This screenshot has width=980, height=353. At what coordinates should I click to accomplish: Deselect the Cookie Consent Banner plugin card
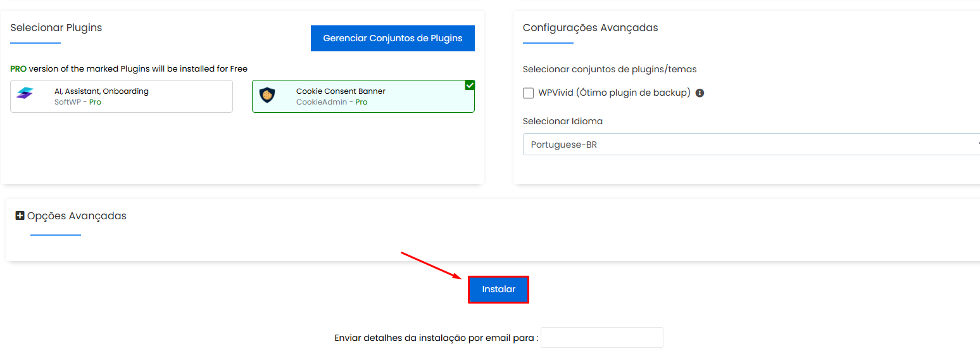[x=363, y=96]
